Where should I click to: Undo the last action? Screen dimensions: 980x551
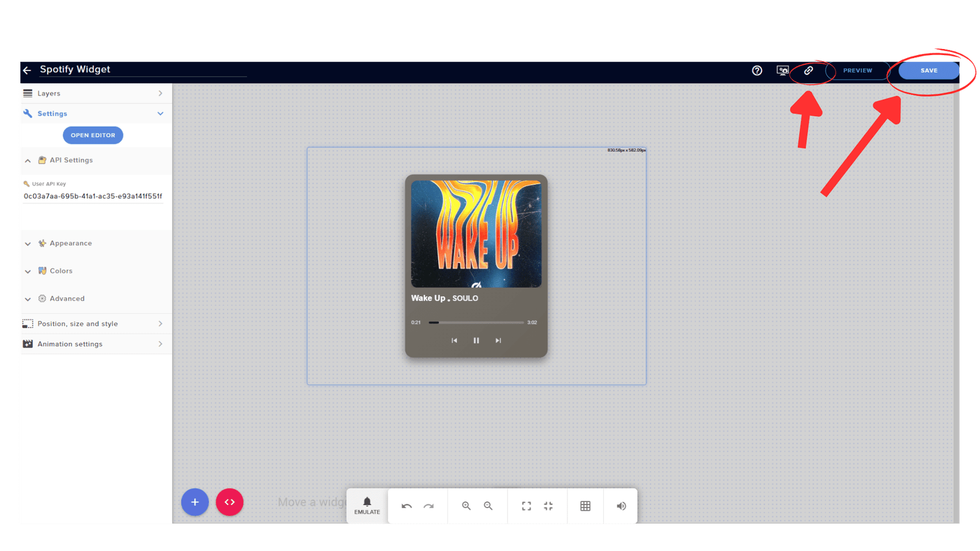tap(407, 506)
